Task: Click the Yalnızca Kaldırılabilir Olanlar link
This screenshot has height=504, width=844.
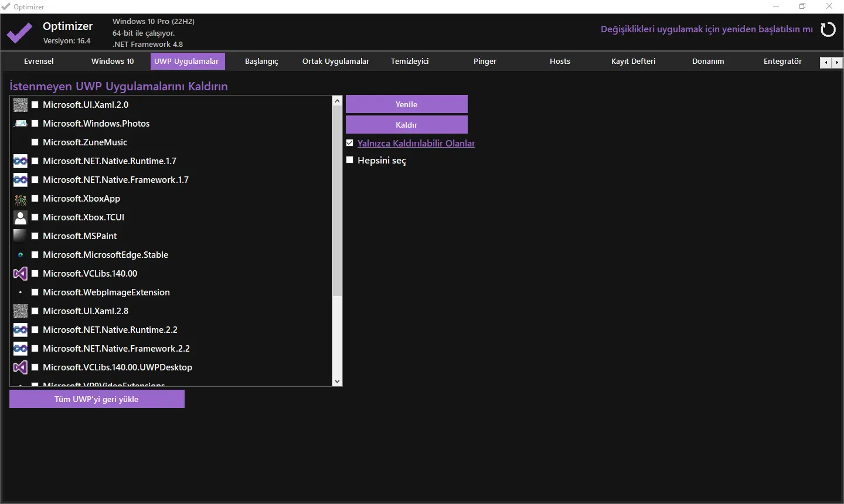Action: [416, 144]
